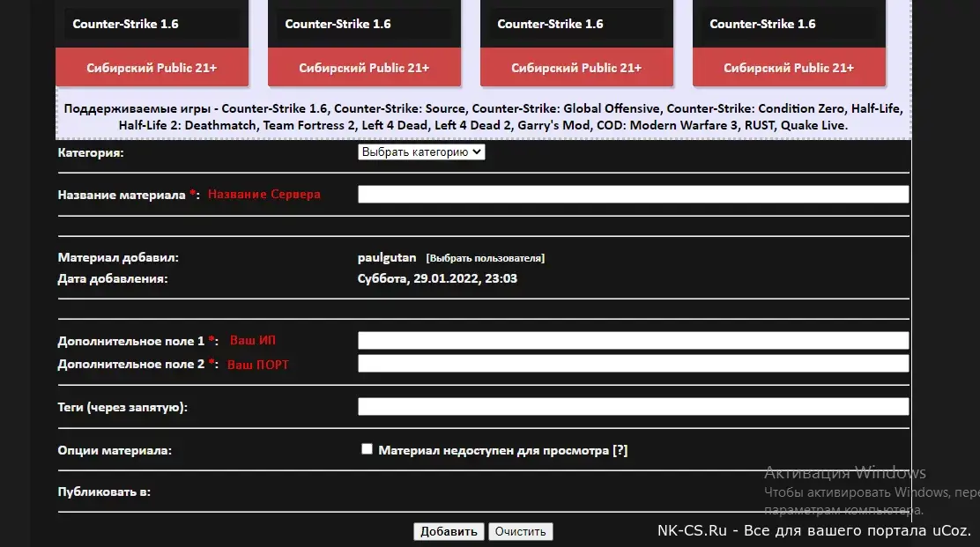Enable 'Материал недоступен для просмотра' checkbox

coord(367,449)
